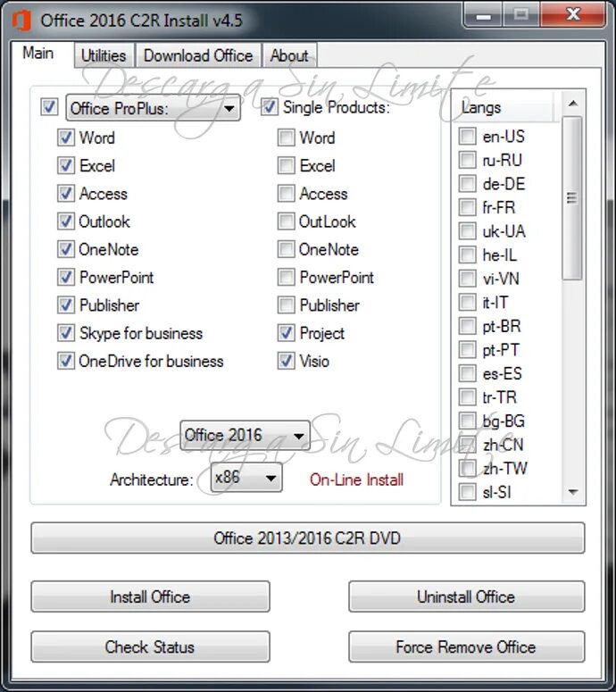Uncheck the Visio single product

point(286,361)
